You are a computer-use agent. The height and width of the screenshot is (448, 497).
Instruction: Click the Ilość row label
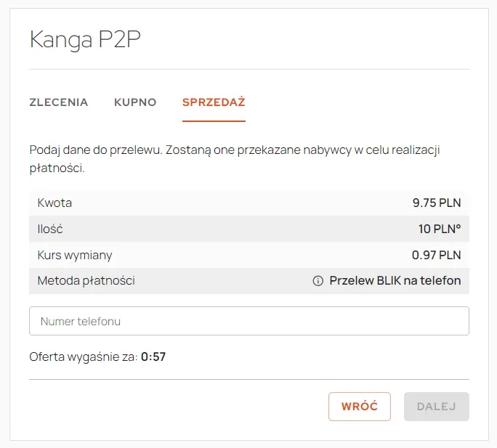(50, 229)
